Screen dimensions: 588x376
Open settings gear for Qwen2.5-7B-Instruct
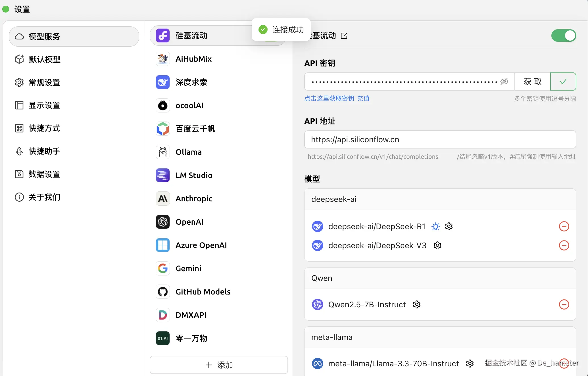pyautogui.click(x=416, y=304)
